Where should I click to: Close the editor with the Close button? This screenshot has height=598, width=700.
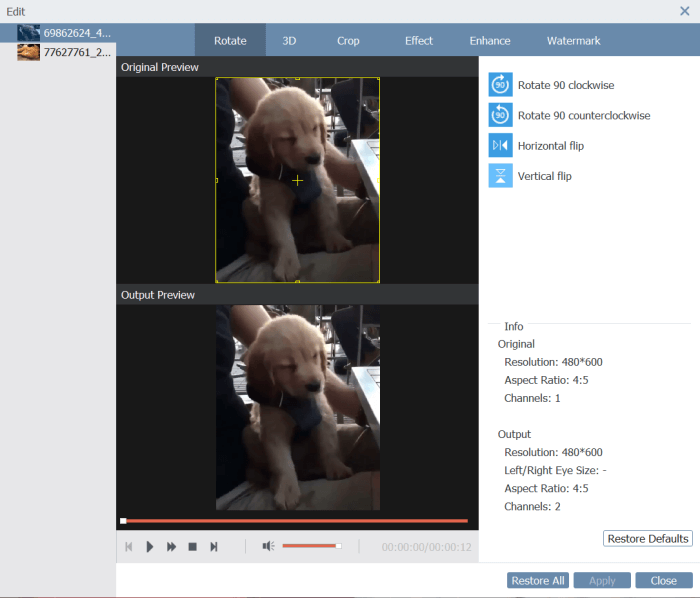coord(663,581)
